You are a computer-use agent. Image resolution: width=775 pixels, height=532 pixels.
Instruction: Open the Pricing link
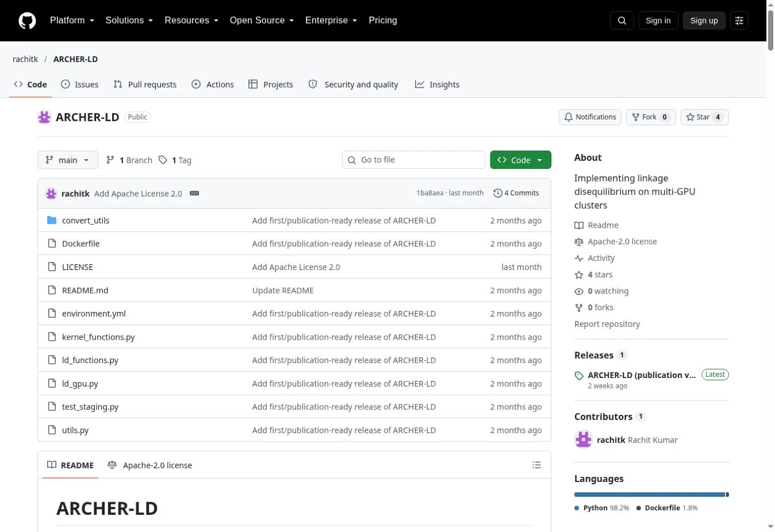383,20
